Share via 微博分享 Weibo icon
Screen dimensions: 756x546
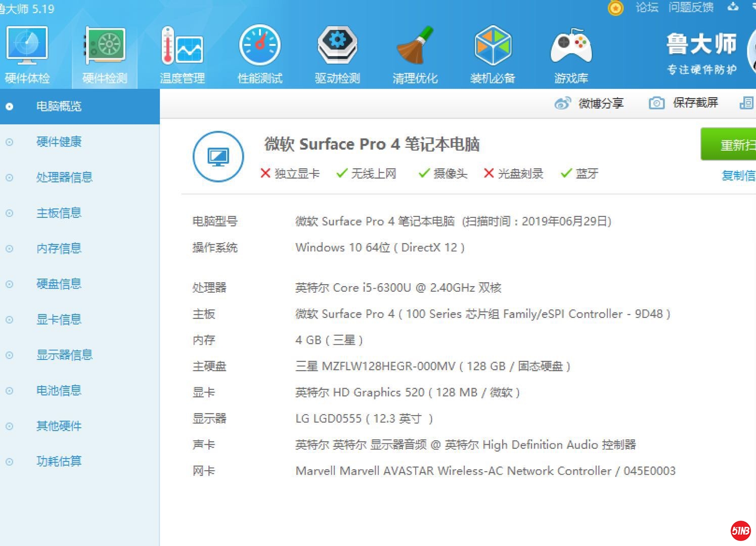coord(562,104)
